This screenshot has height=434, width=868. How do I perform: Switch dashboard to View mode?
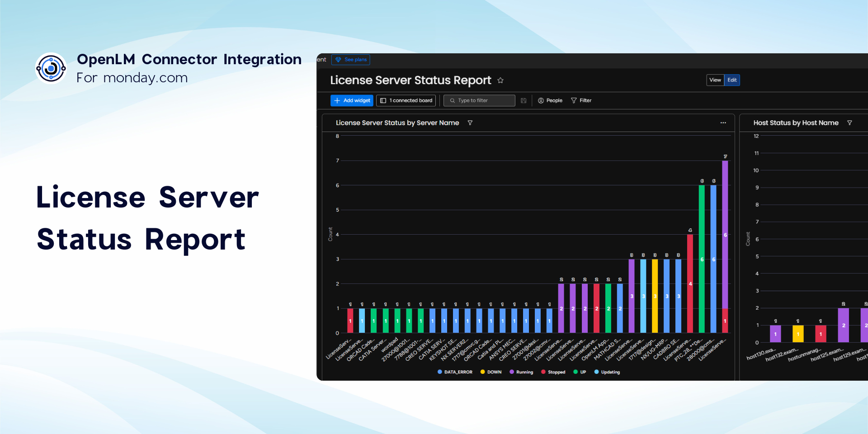pos(715,80)
